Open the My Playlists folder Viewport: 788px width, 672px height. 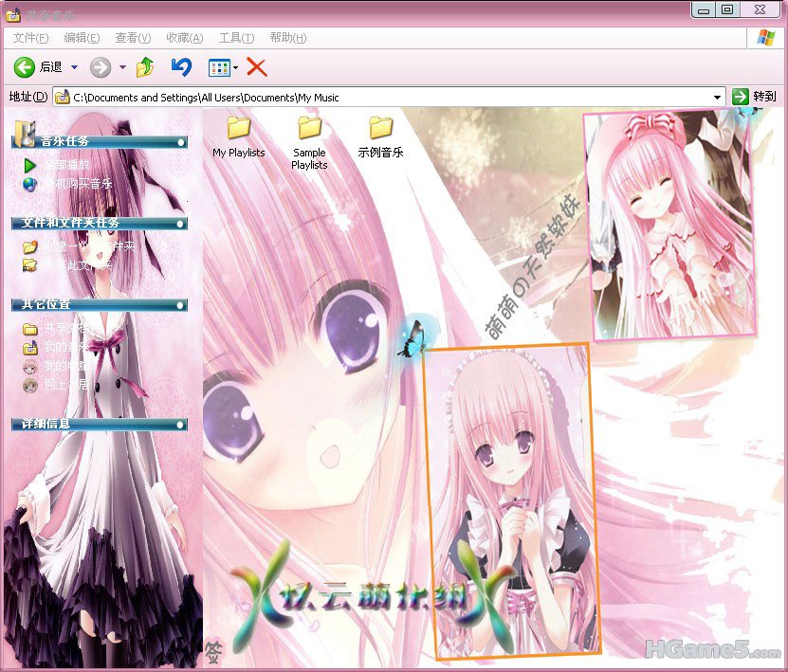pos(238,128)
